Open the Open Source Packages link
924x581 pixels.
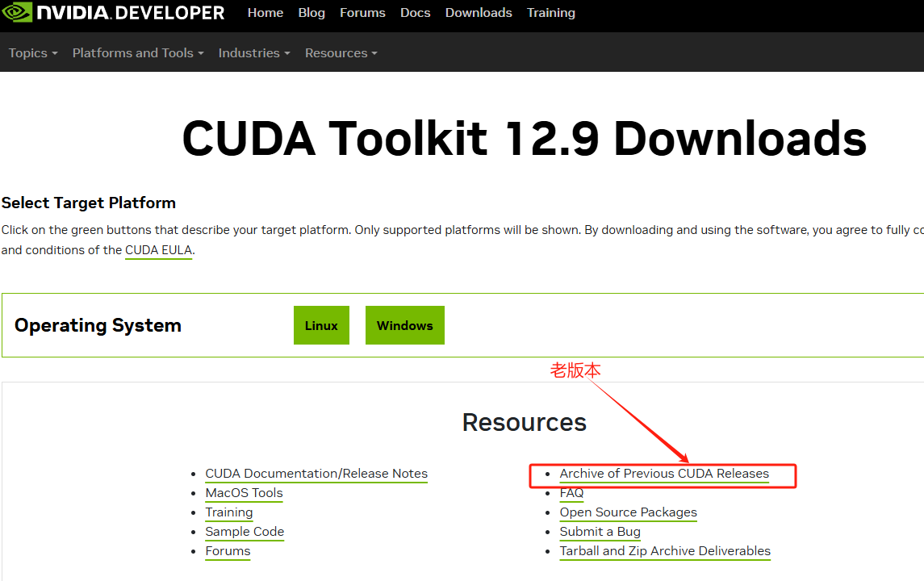click(628, 512)
